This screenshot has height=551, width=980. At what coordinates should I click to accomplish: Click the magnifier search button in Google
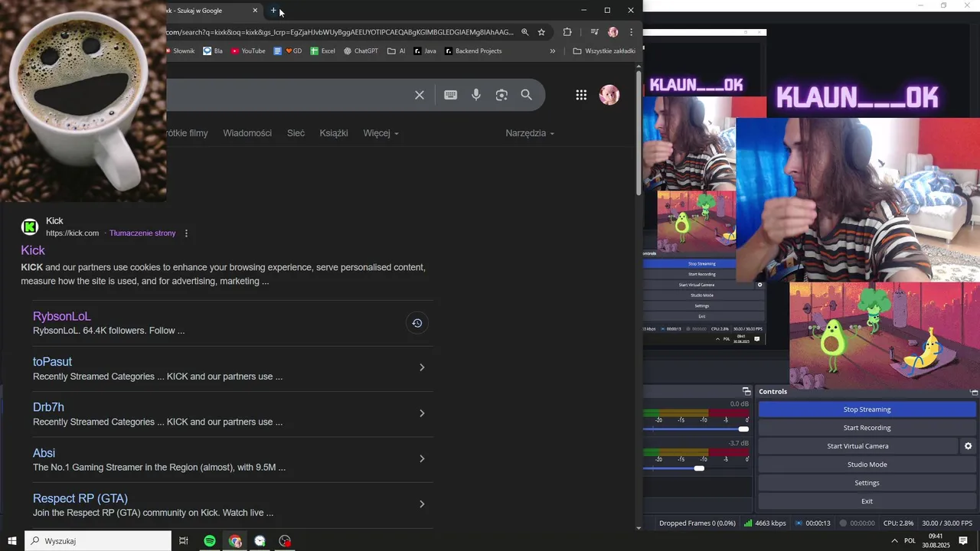pos(527,95)
